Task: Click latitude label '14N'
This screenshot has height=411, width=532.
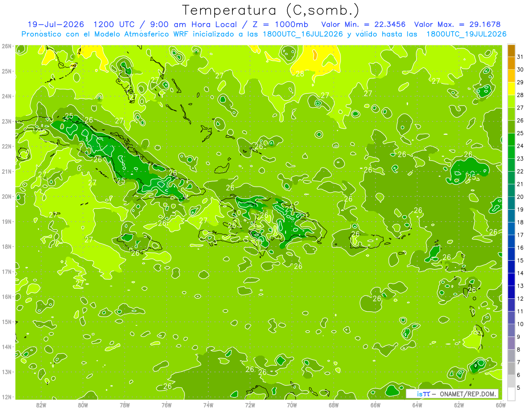Action: (7, 347)
